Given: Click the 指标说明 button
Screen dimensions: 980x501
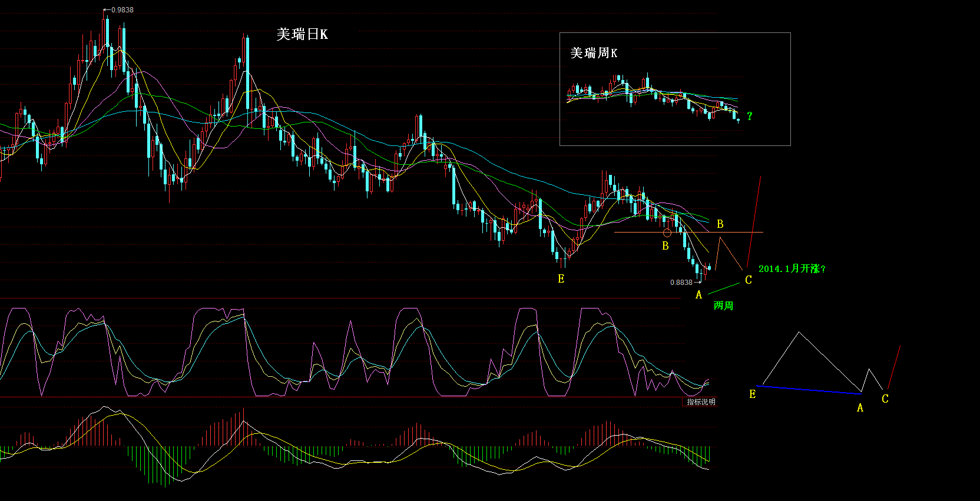Looking at the screenshot, I should [x=701, y=402].
